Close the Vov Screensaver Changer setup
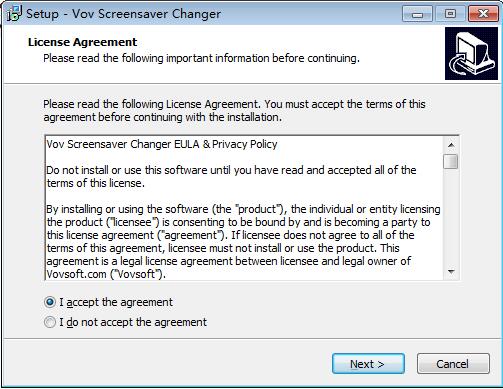 coord(483,14)
